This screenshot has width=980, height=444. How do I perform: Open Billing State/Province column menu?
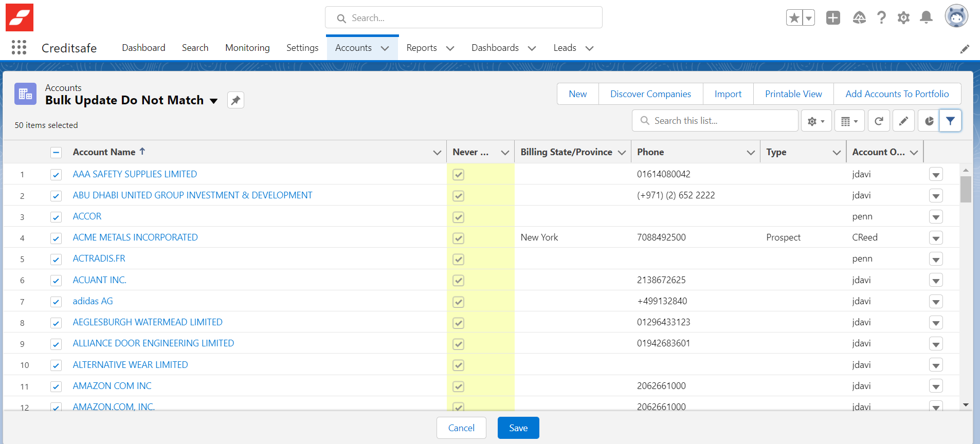622,153
